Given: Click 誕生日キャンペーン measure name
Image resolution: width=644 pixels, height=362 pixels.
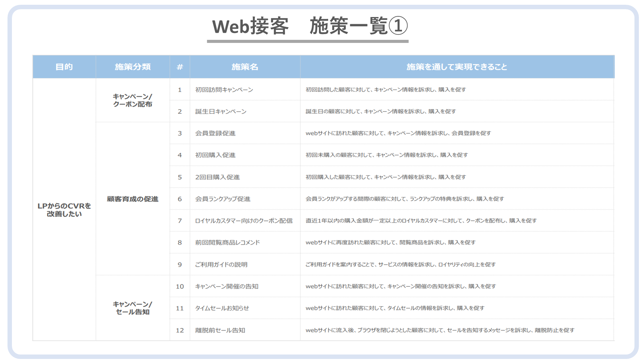Looking at the screenshot, I should [x=221, y=111].
